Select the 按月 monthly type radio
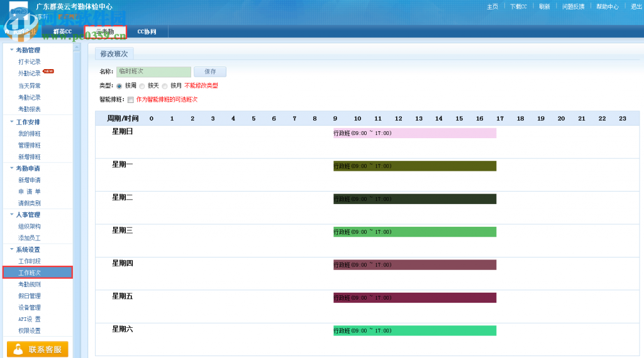This screenshot has height=358, width=644. pyautogui.click(x=165, y=86)
